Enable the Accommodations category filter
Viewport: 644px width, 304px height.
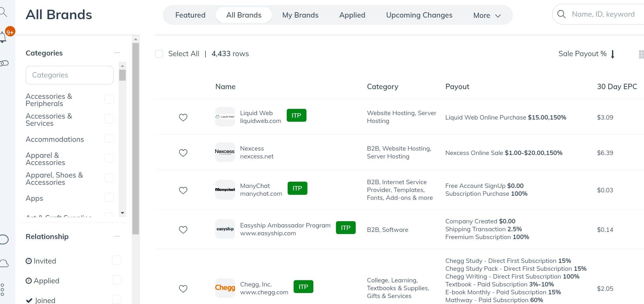109,139
